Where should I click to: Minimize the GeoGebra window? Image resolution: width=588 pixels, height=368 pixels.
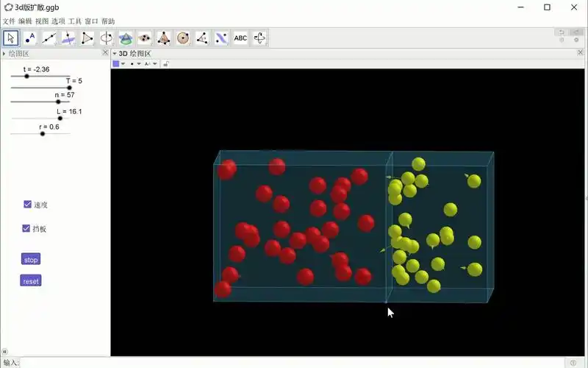tap(520, 7)
